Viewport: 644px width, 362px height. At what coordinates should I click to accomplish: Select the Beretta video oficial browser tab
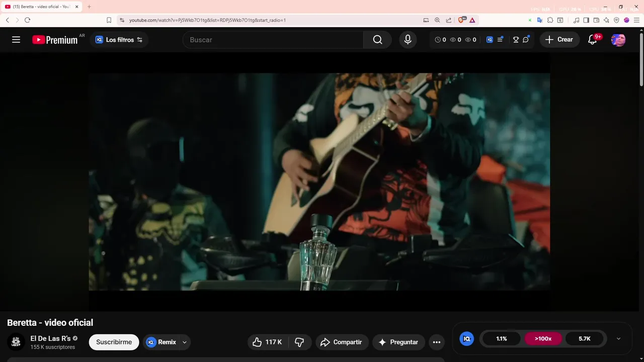pos(41,7)
